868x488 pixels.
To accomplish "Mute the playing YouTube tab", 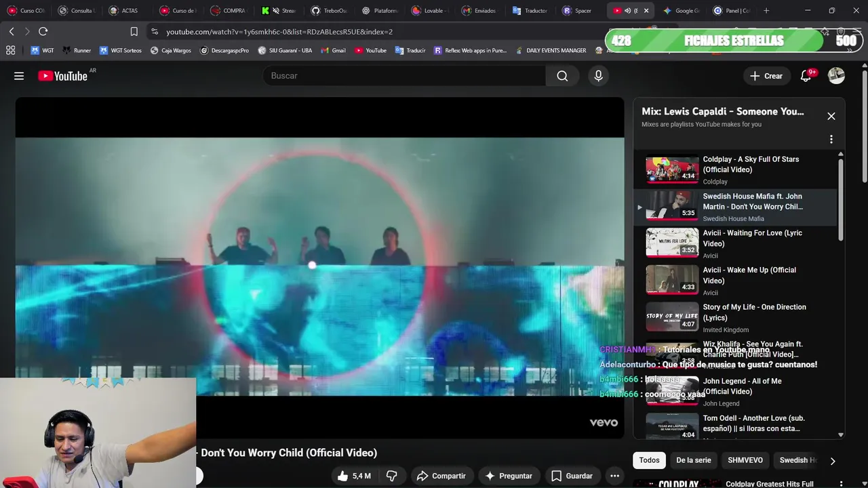I will pos(627,11).
